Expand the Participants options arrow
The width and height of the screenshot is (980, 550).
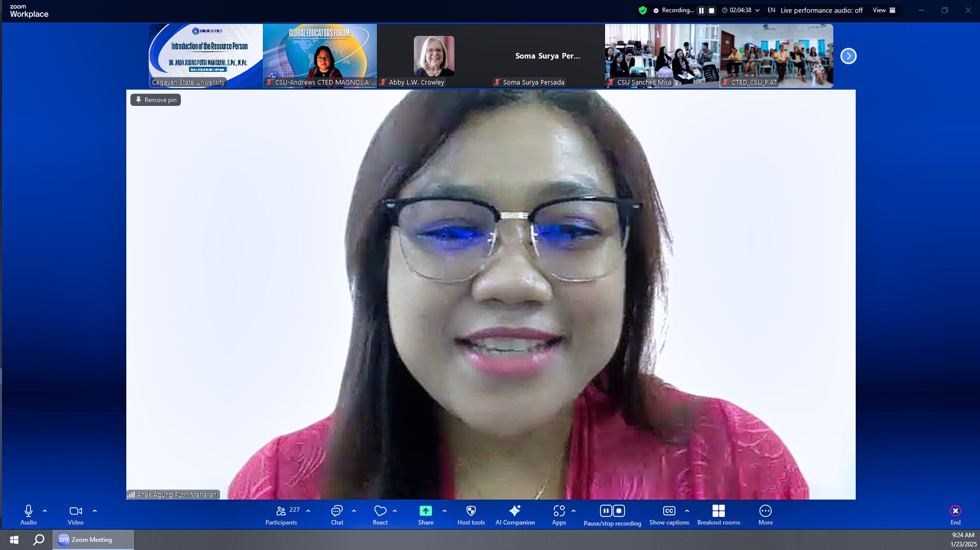point(308,511)
